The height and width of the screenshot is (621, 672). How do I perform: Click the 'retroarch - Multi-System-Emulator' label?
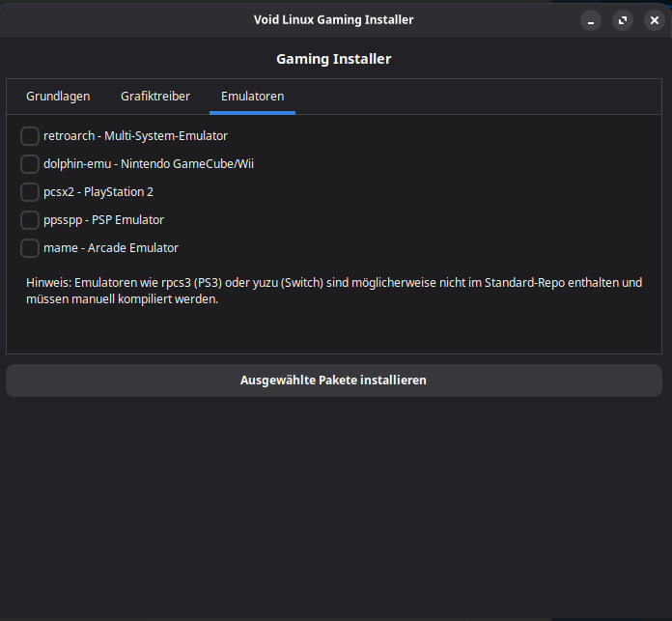coord(135,136)
